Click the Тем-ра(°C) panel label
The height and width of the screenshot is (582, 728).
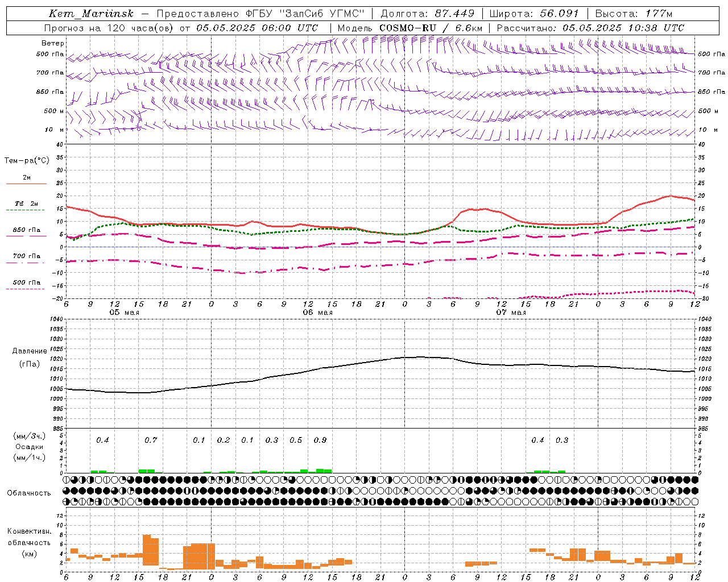point(27,161)
